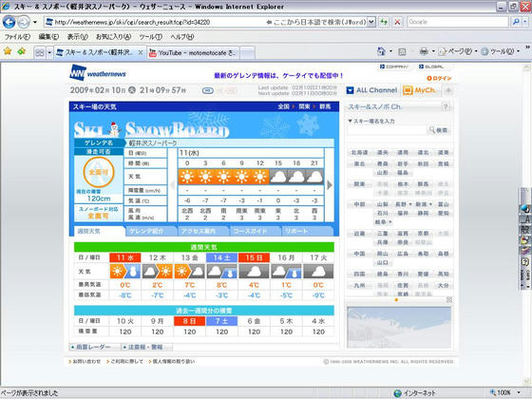Click the Add to Favorites icon

click(22, 51)
